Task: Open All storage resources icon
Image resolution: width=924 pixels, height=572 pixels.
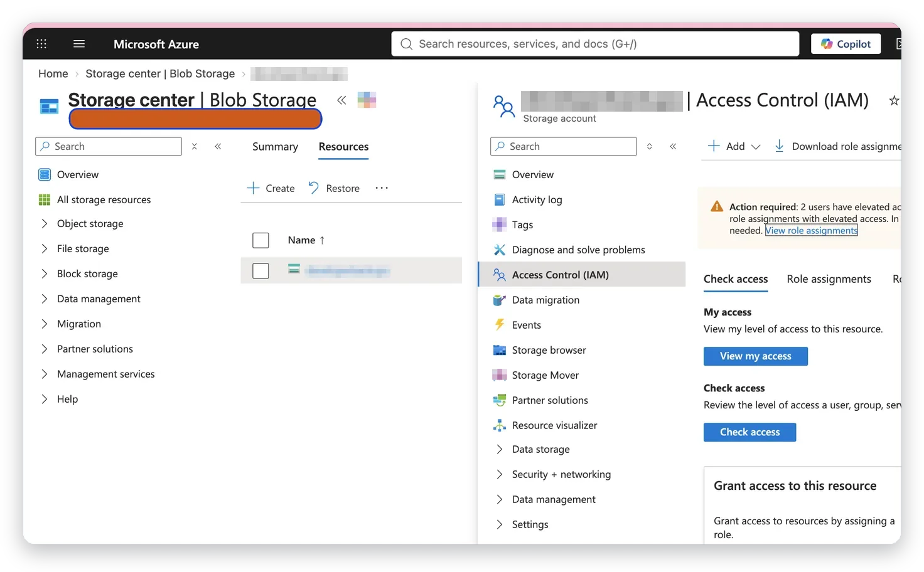Action: point(45,199)
